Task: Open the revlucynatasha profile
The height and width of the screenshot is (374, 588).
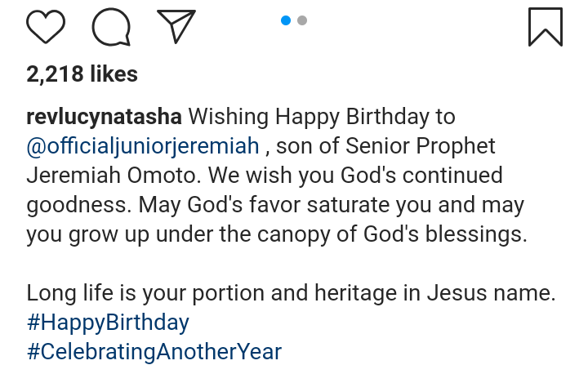Action: point(105,117)
